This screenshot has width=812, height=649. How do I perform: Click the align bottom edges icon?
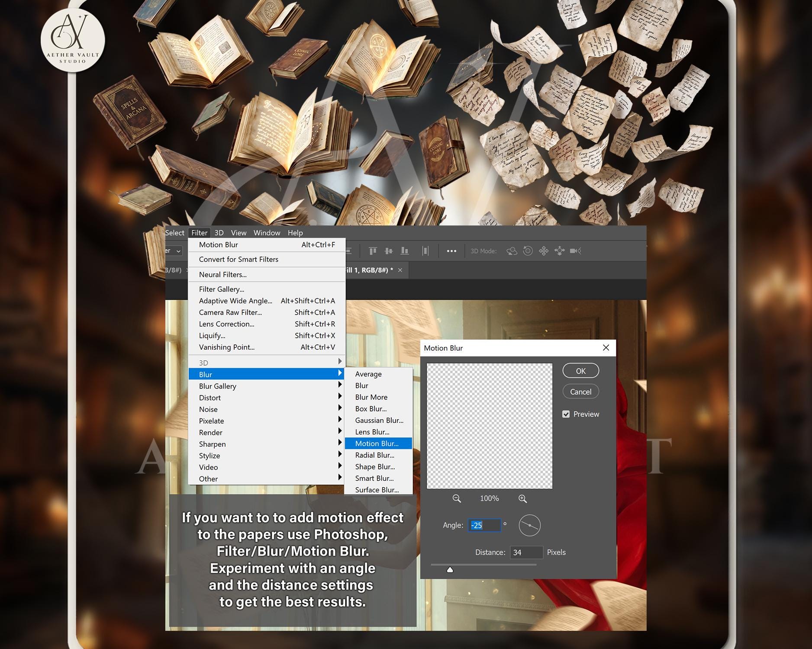[x=405, y=251]
